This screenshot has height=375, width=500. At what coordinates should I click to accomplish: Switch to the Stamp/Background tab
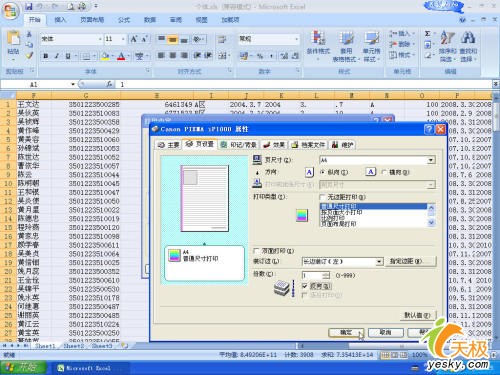click(239, 145)
